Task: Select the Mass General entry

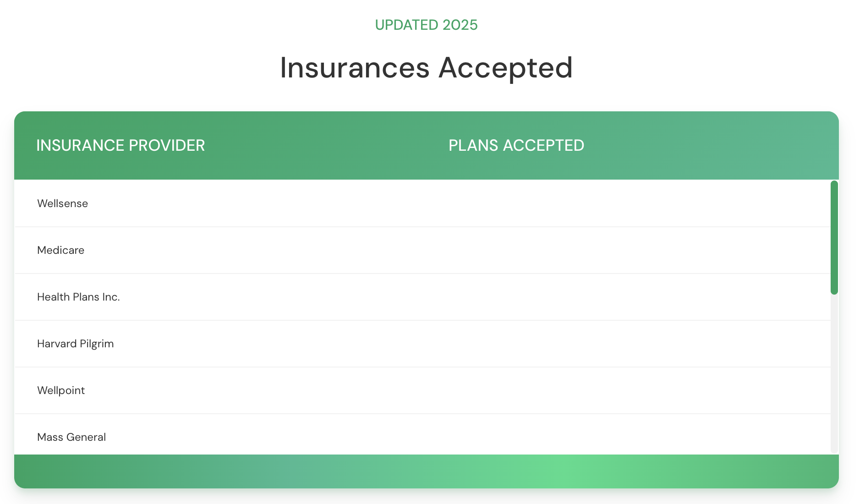Action: click(71, 437)
